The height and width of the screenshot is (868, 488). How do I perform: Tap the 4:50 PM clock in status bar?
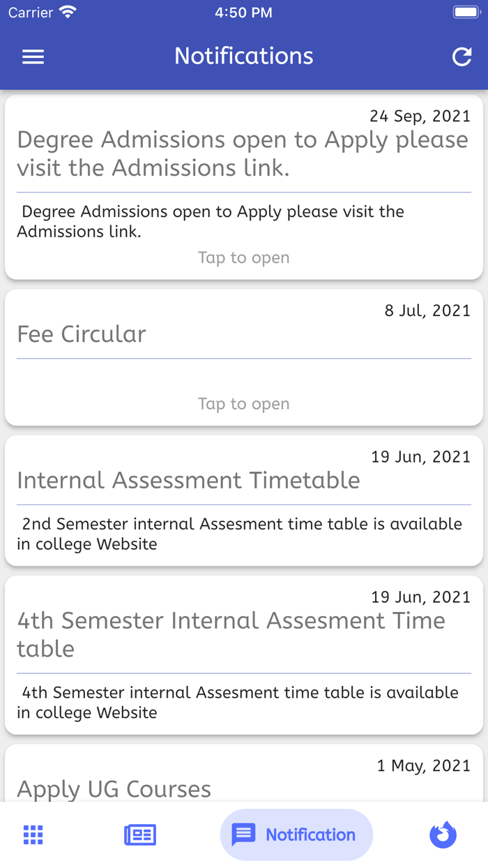pos(243,11)
